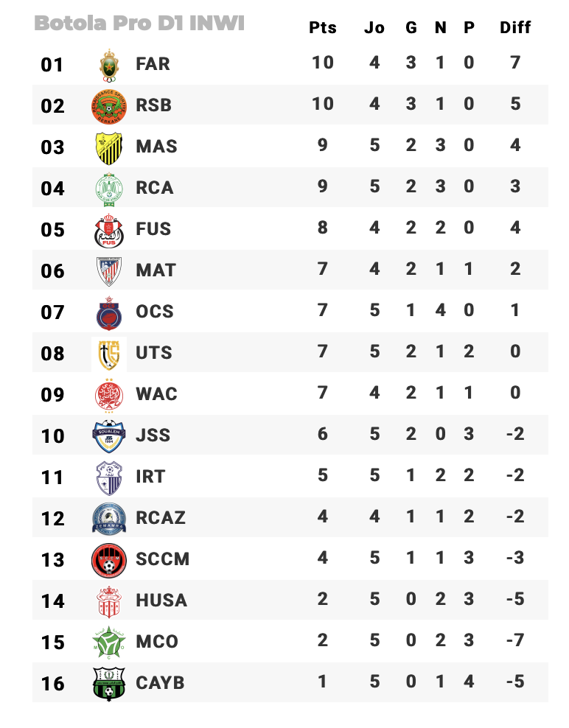Select the MCO green star logo

click(x=109, y=642)
